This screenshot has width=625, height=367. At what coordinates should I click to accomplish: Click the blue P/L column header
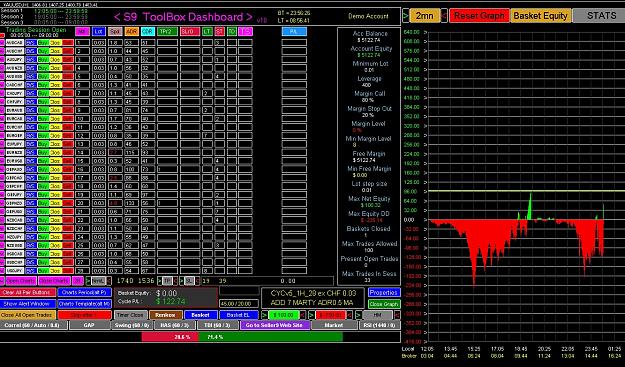pyautogui.click(x=294, y=31)
